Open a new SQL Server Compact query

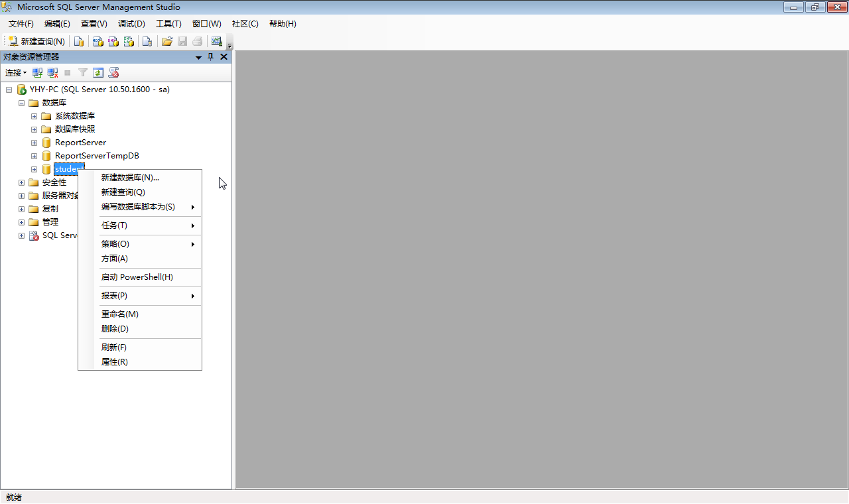pos(147,41)
